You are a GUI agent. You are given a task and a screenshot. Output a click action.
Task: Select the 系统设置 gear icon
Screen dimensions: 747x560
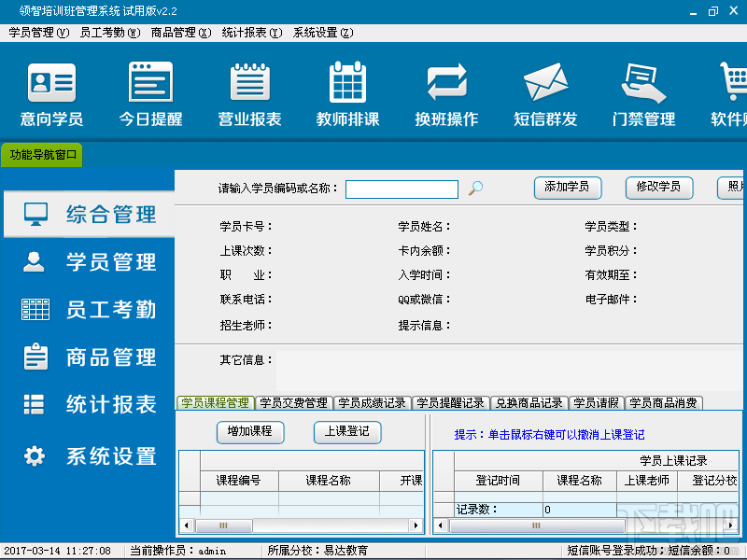coord(35,456)
